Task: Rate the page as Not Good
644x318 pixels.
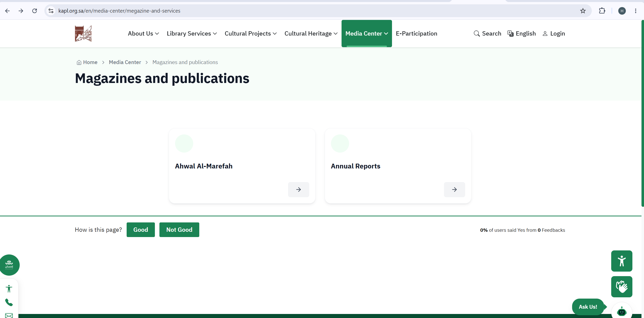Action: [x=179, y=230]
